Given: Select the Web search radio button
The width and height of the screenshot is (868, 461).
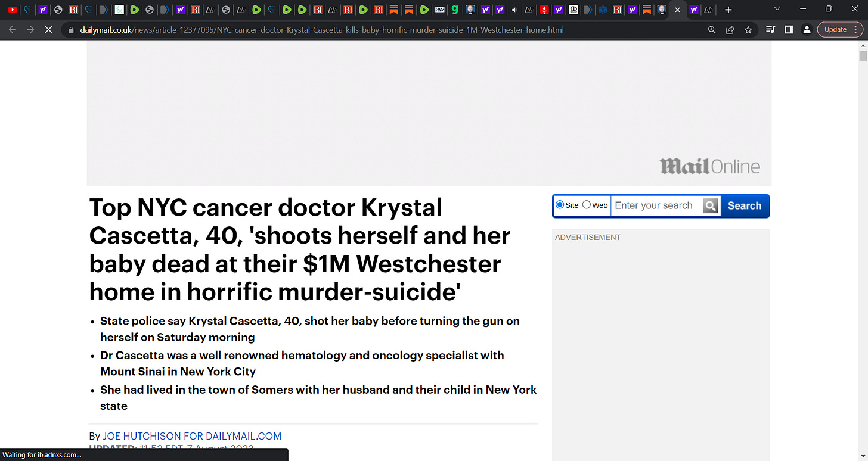Looking at the screenshot, I should [587, 205].
